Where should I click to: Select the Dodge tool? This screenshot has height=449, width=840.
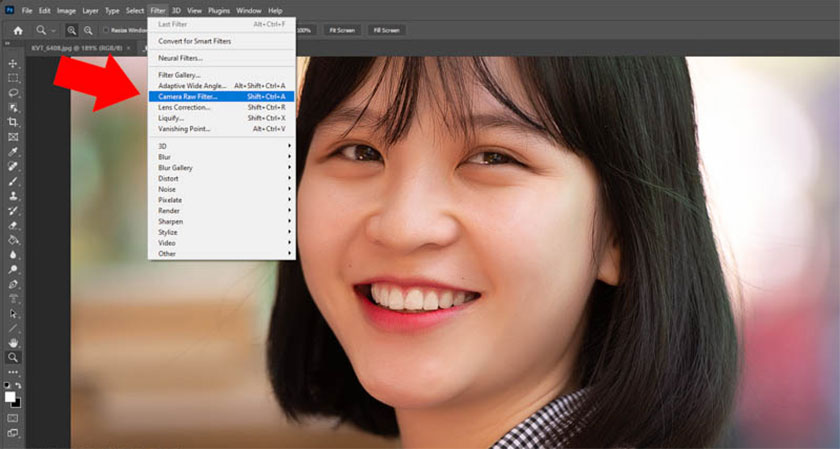coord(13,270)
